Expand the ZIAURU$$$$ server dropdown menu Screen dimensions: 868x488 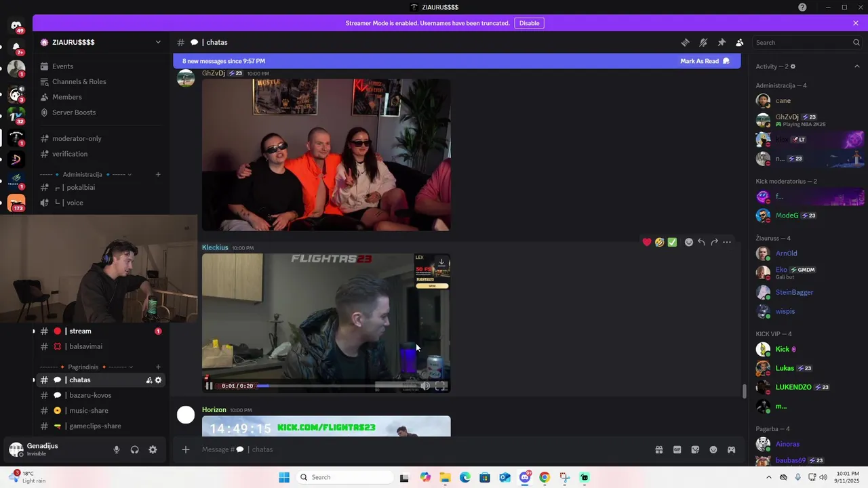[x=158, y=42]
